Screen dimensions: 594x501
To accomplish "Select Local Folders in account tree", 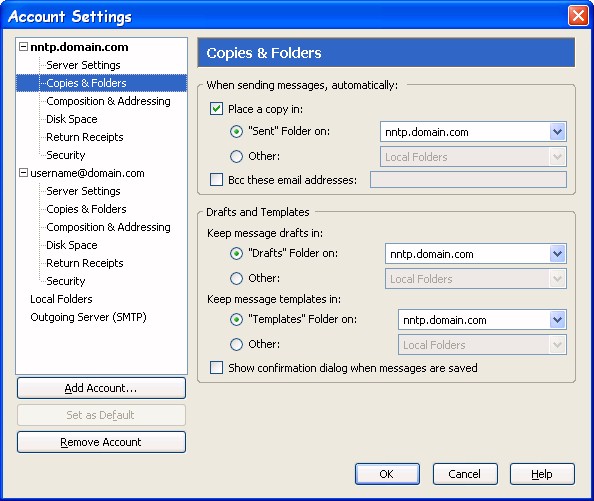I will tap(61, 299).
